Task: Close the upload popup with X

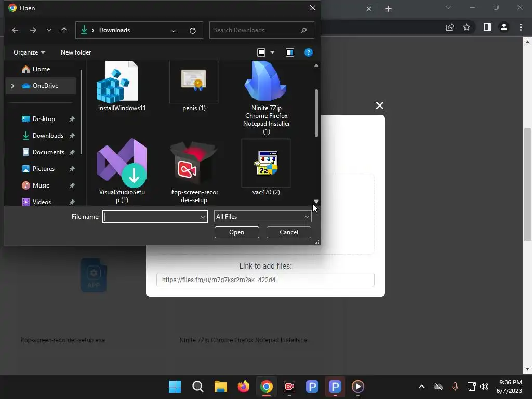Action: click(x=380, y=105)
